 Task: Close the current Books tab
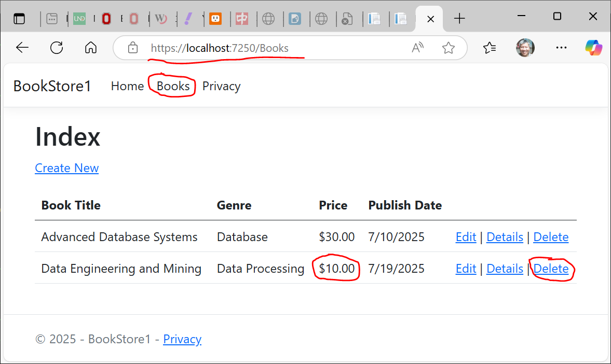430,19
